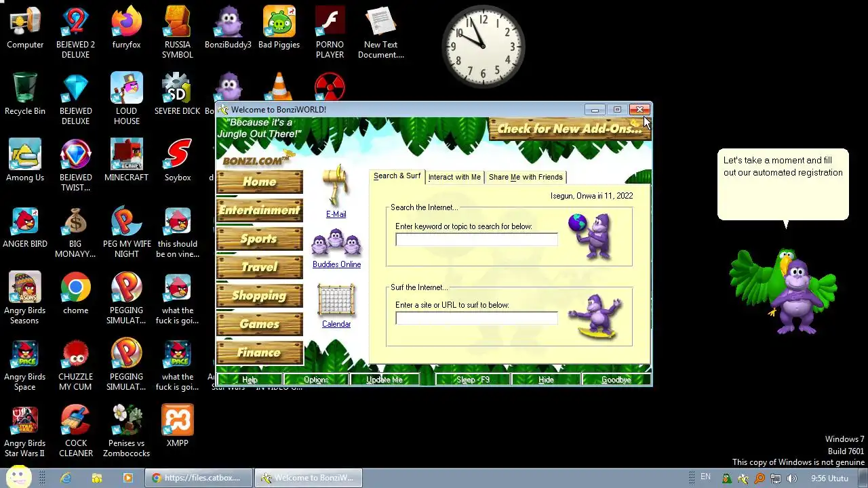Open the Entertainment menu sign

pyautogui.click(x=260, y=210)
